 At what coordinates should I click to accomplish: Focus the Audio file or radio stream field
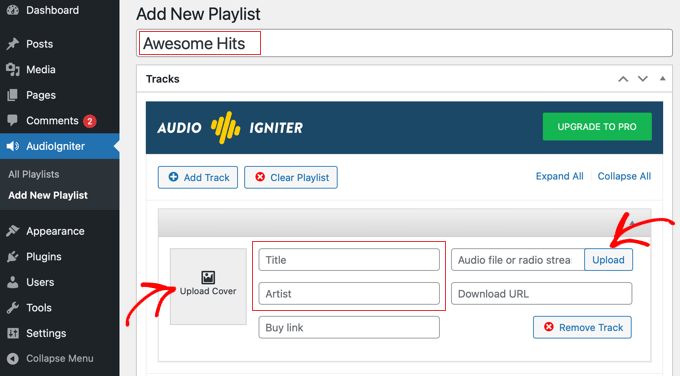[x=518, y=260]
